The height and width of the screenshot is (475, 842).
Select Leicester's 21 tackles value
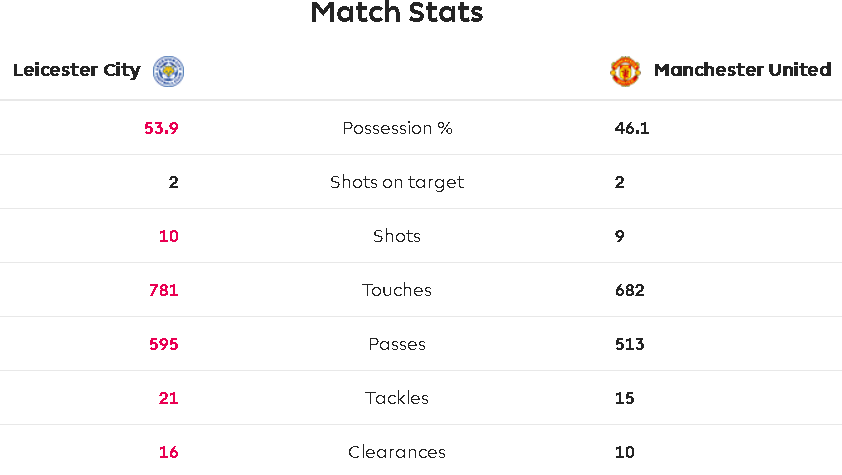pyautogui.click(x=169, y=398)
